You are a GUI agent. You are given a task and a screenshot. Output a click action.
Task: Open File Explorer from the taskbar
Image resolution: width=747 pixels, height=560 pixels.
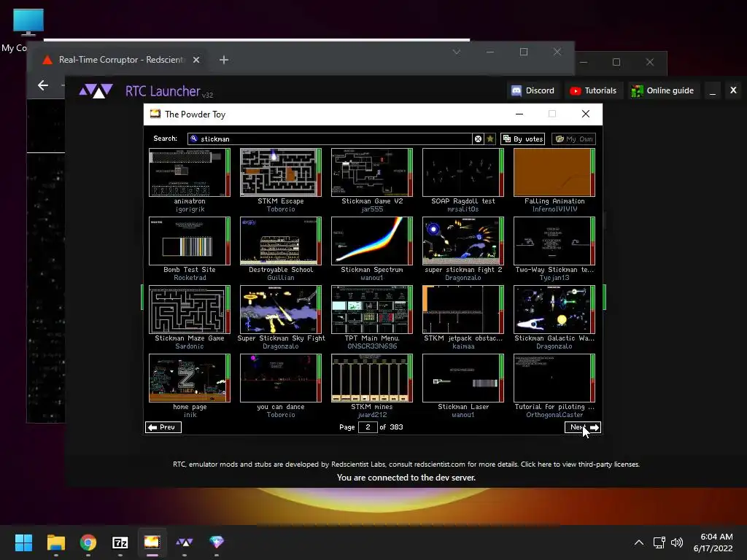[55, 542]
